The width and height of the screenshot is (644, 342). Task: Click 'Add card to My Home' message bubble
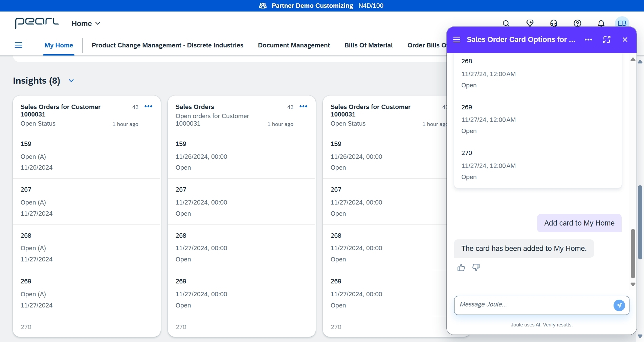tap(579, 223)
